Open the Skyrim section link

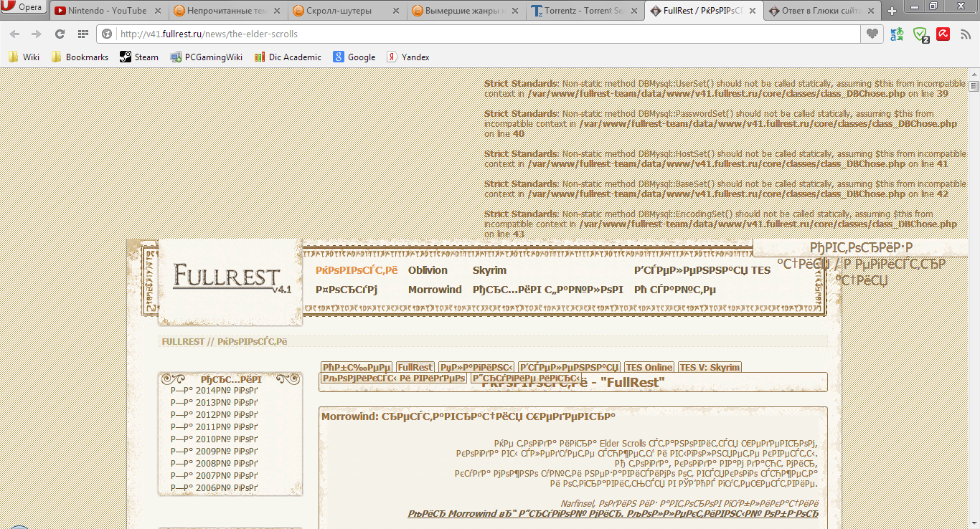(489, 270)
